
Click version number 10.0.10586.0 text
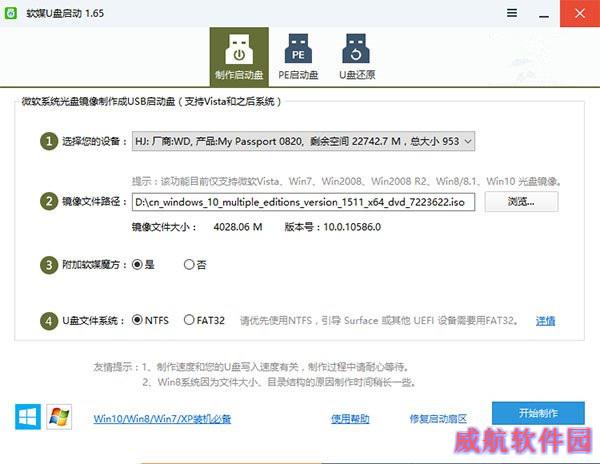point(352,227)
